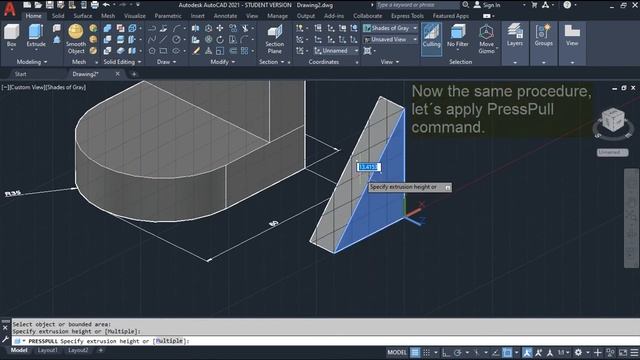This screenshot has height=360, width=640.
Task: Open the status bar Customization menu icon
Action: [x=634, y=353]
